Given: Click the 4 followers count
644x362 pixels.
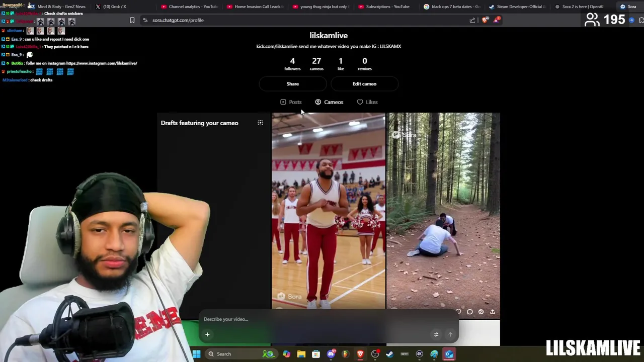Looking at the screenshot, I should [x=292, y=64].
